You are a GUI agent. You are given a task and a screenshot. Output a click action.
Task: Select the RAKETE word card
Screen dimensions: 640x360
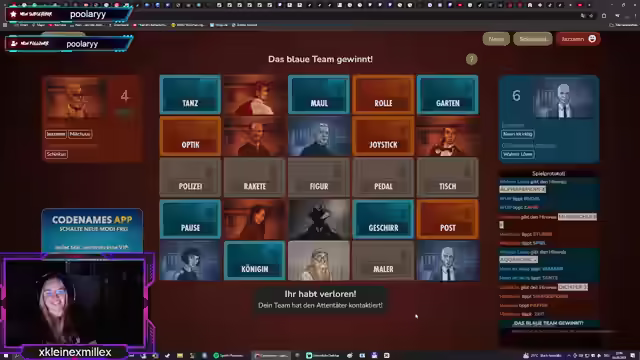click(255, 178)
